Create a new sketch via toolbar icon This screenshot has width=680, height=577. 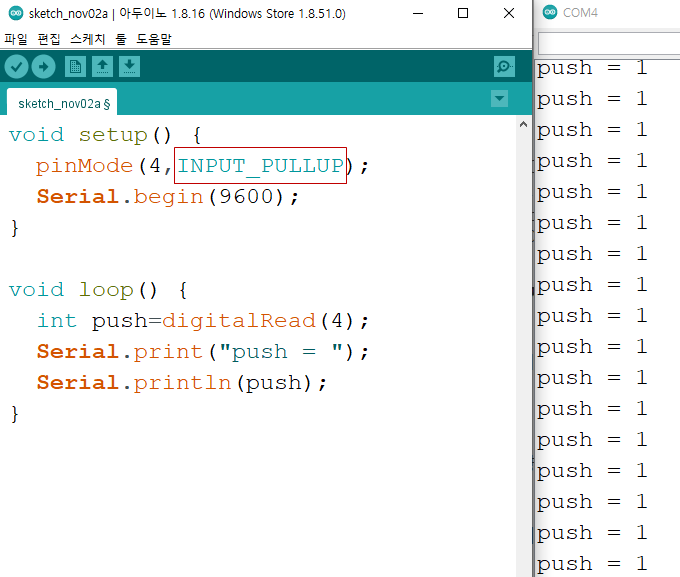coord(75,66)
